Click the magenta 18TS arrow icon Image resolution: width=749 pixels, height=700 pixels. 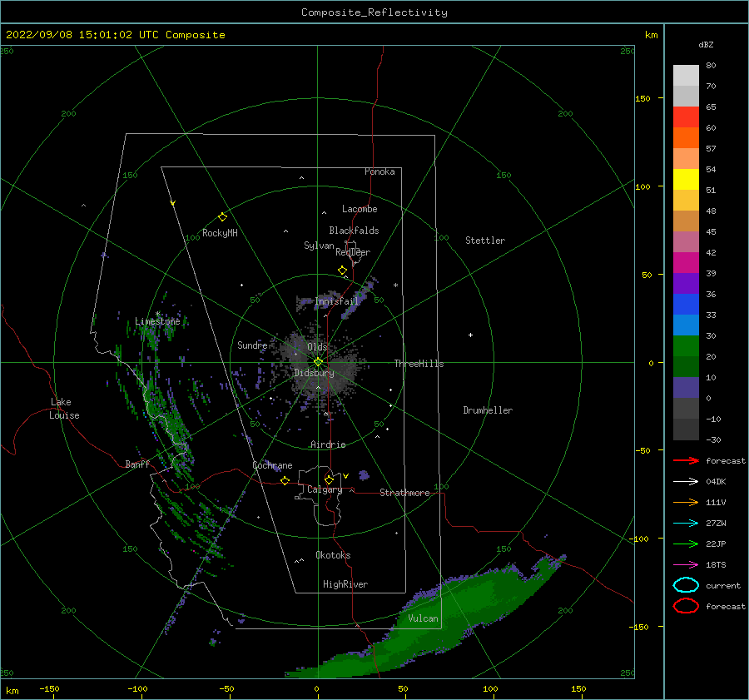point(686,565)
